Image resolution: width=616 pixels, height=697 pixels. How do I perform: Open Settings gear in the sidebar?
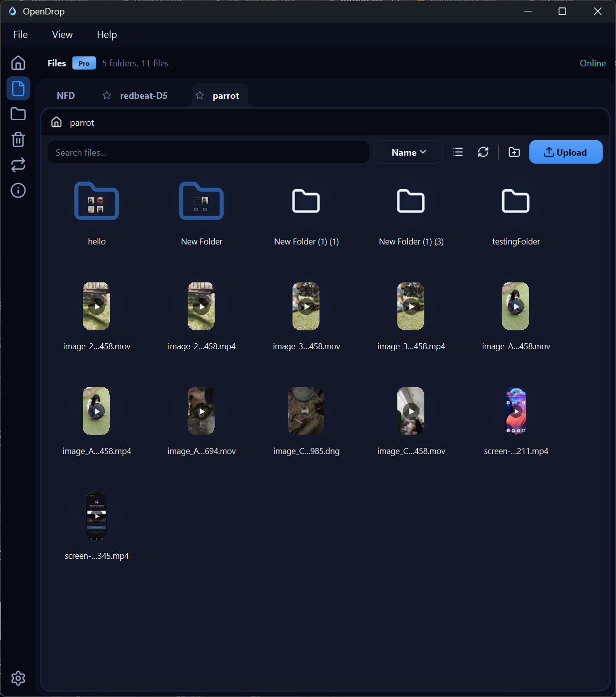tap(18, 678)
